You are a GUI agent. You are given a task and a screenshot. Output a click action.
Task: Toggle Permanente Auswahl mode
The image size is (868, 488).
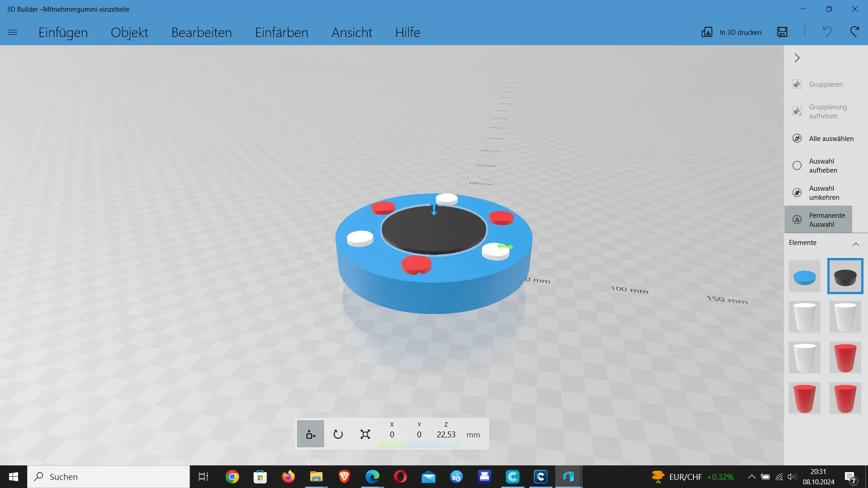[818, 220]
